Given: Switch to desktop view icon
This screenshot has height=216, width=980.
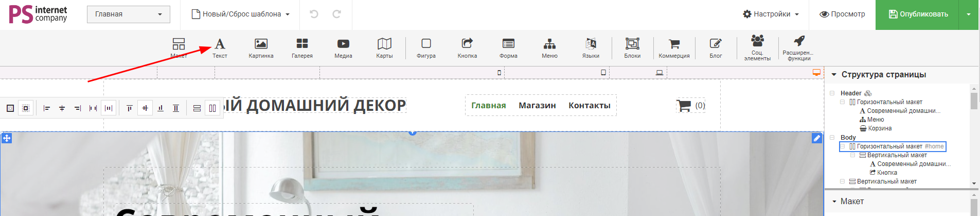Looking at the screenshot, I should [x=816, y=73].
